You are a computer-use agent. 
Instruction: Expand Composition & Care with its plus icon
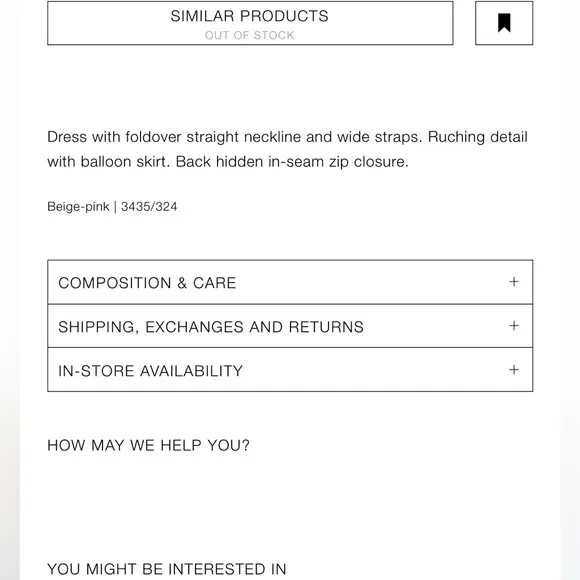(514, 282)
